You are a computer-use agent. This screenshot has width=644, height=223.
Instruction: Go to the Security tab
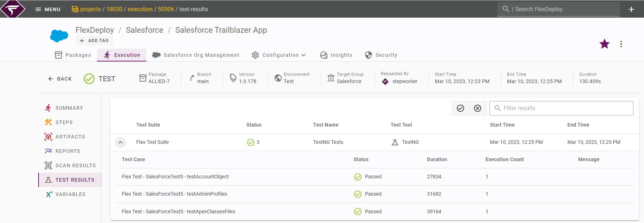pos(381,55)
